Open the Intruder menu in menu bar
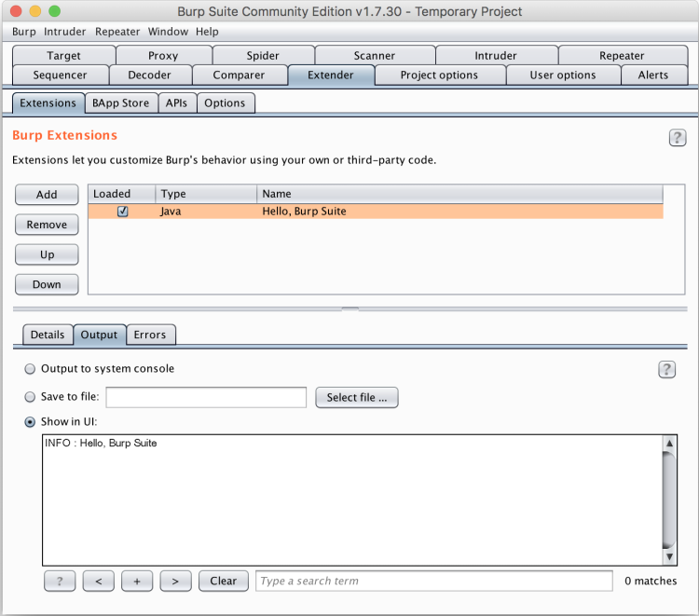This screenshot has width=699, height=616. [64, 32]
